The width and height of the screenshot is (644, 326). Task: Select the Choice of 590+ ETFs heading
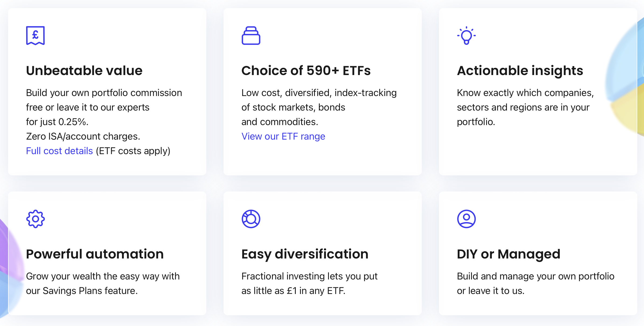pos(306,71)
